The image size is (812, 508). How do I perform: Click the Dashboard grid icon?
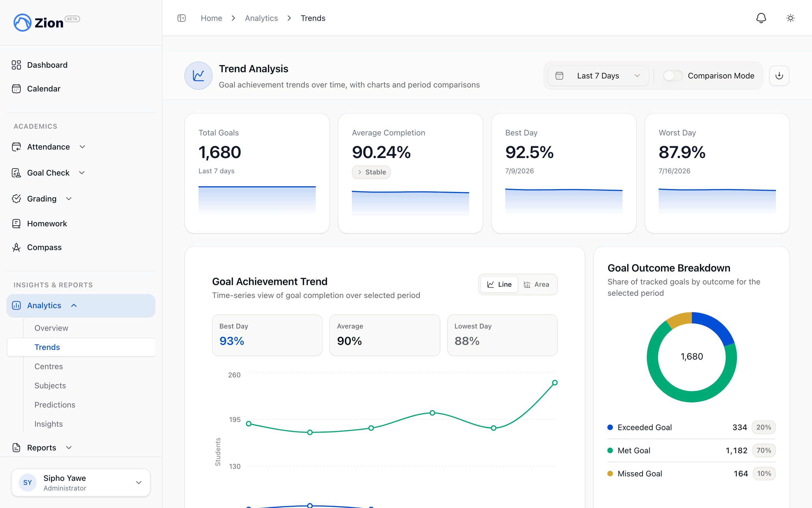tap(16, 65)
